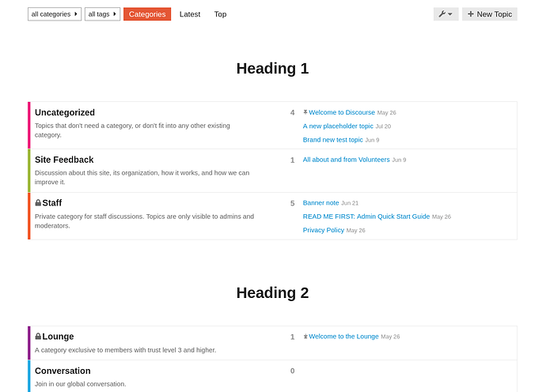
Task: Click the pin icon before Welcome to Discourse
Action: tap(305, 112)
